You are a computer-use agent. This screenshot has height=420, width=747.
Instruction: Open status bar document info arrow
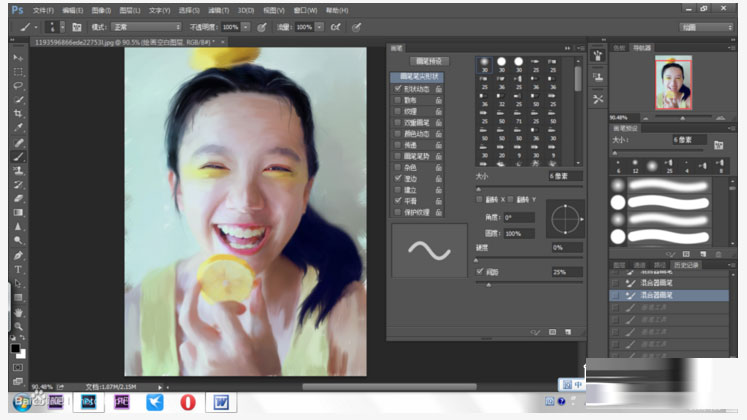pyautogui.click(x=160, y=387)
